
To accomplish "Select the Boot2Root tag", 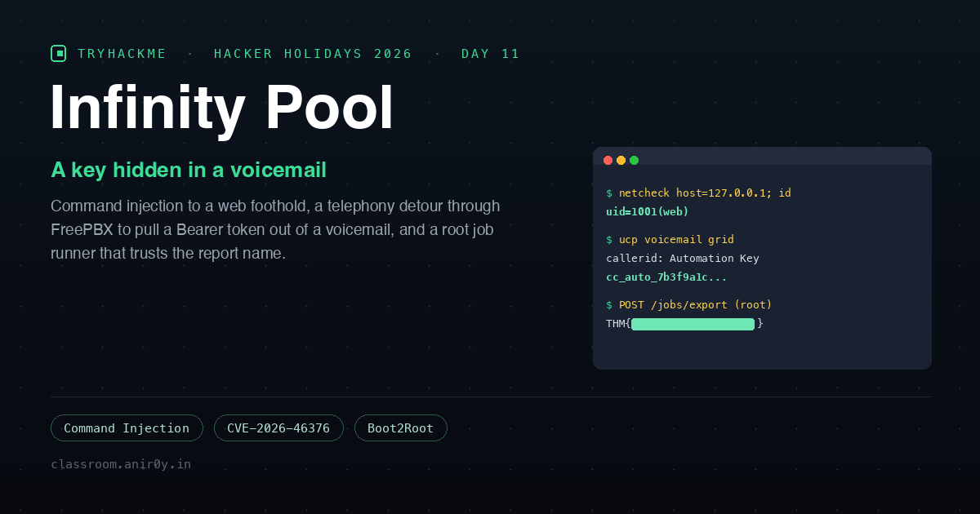I will coord(401,428).
